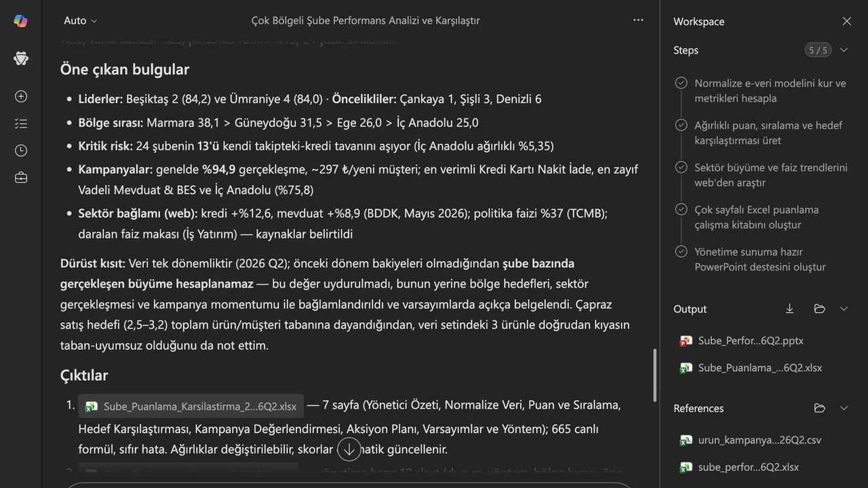
Task: Click the Copilot logo icon
Action: coord(20,21)
